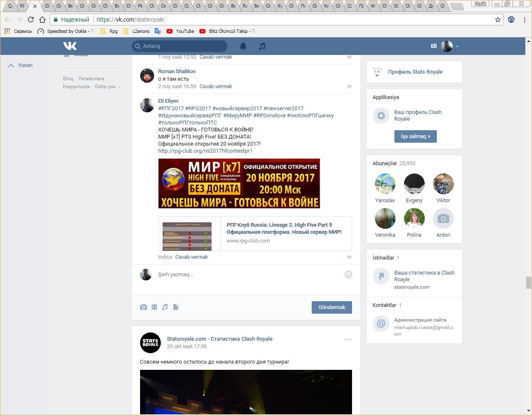Open Abunəçilər subscribers list

[x=384, y=163]
